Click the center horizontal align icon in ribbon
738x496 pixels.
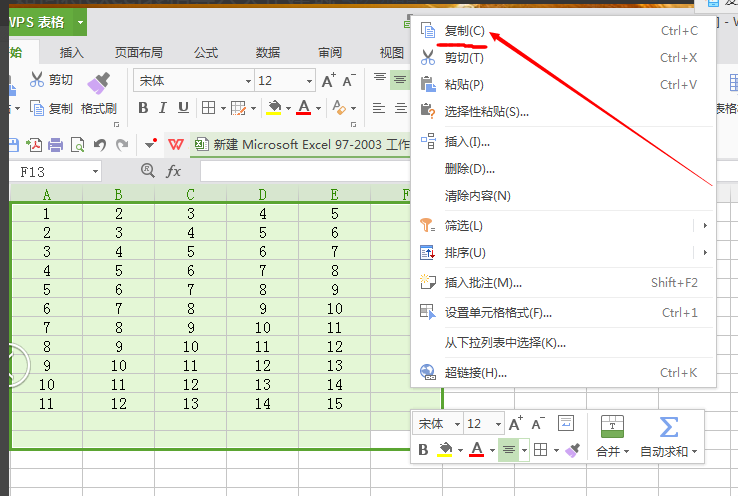click(401, 108)
